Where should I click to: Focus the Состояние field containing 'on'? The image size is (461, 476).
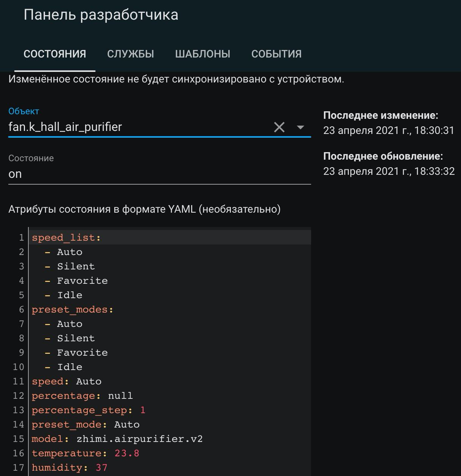click(159, 174)
